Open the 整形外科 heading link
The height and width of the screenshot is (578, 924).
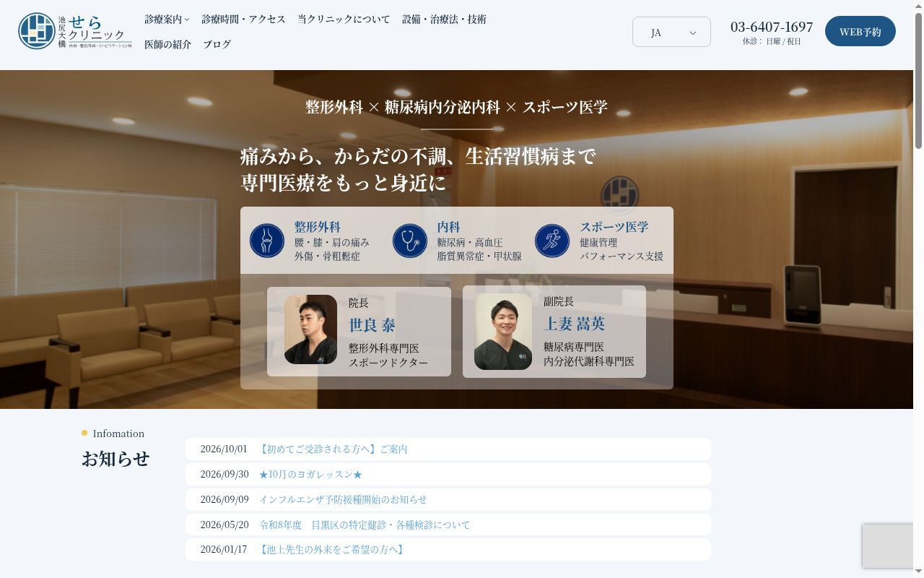click(x=317, y=227)
